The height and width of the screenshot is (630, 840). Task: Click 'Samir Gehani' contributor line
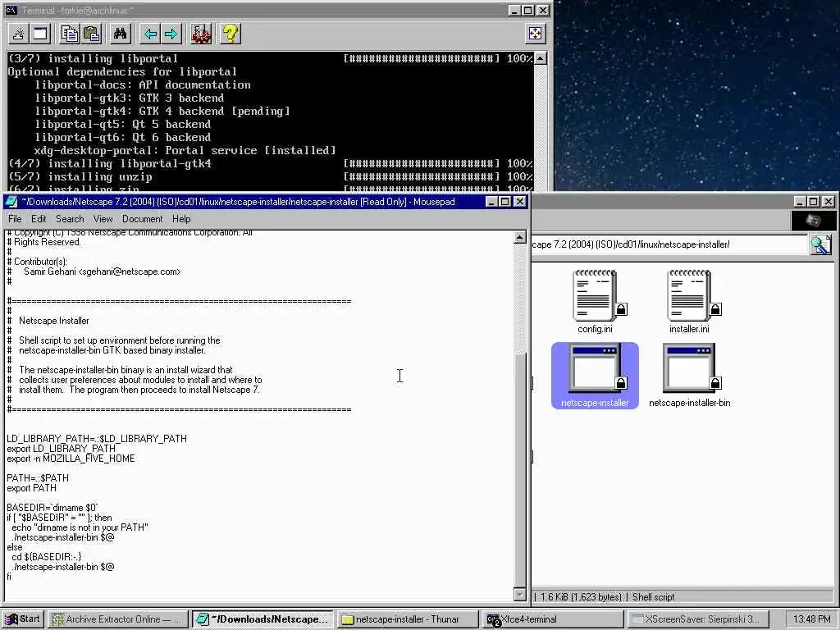tap(102, 272)
